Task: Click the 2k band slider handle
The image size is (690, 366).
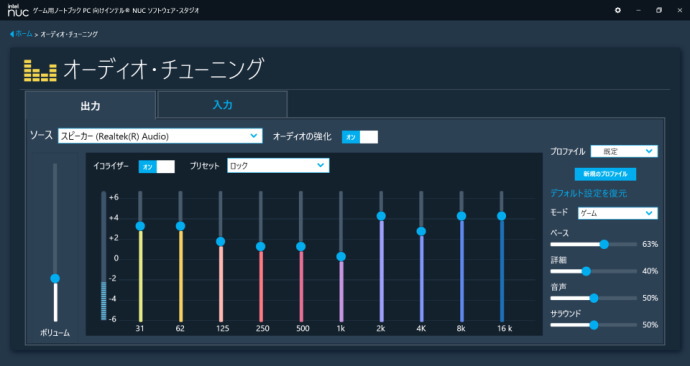Action: (x=381, y=216)
